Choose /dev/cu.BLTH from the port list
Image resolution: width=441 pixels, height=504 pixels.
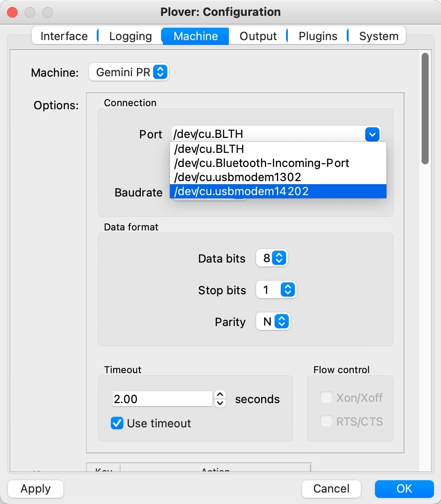tap(278, 149)
